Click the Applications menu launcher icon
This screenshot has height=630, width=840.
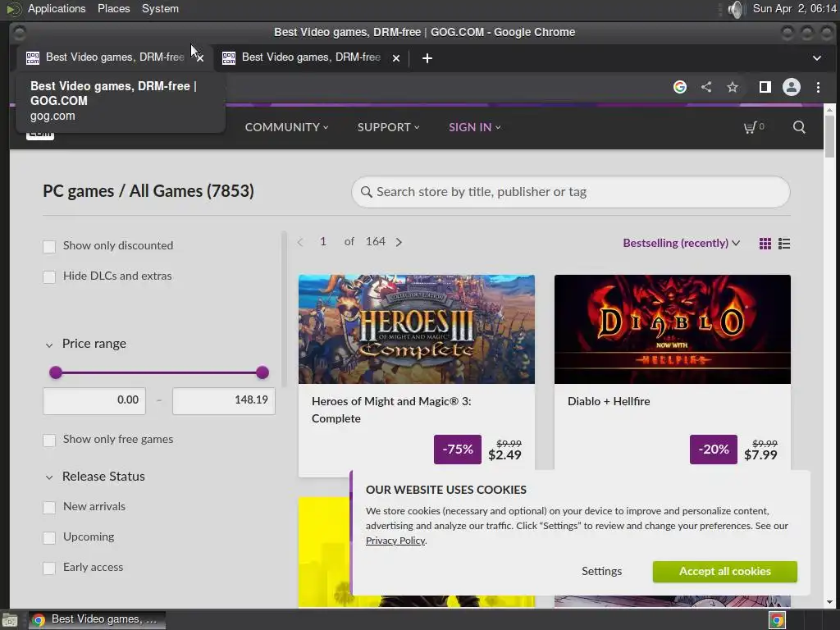14,9
